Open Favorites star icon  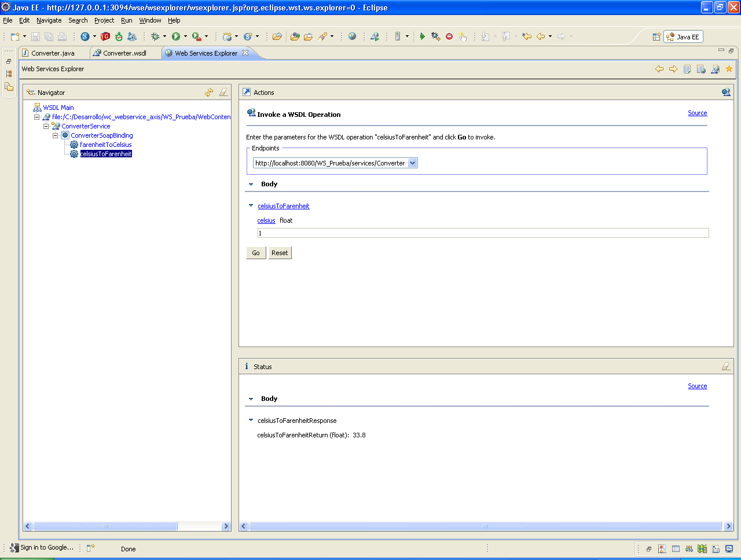729,69
